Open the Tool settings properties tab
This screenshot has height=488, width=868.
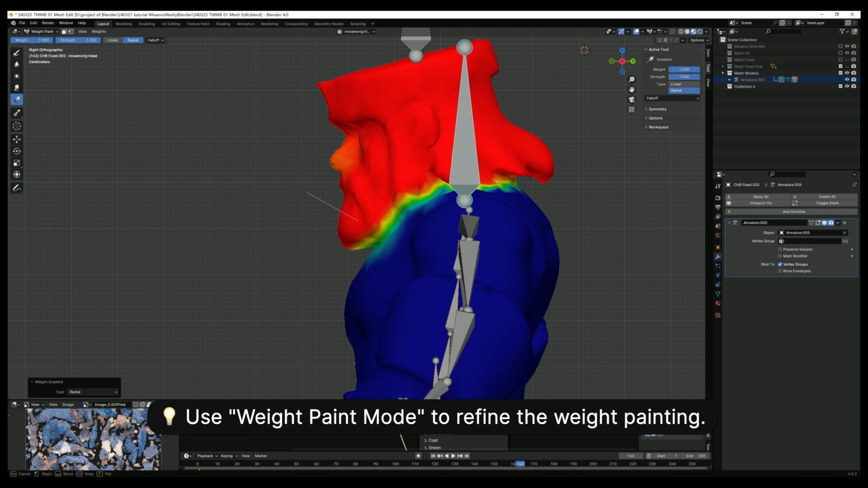[717, 186]
